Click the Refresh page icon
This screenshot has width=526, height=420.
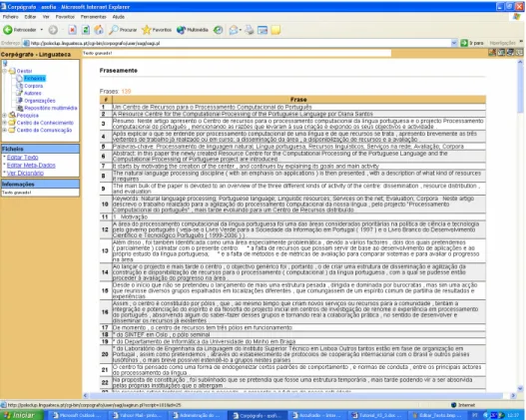point(86,30)
